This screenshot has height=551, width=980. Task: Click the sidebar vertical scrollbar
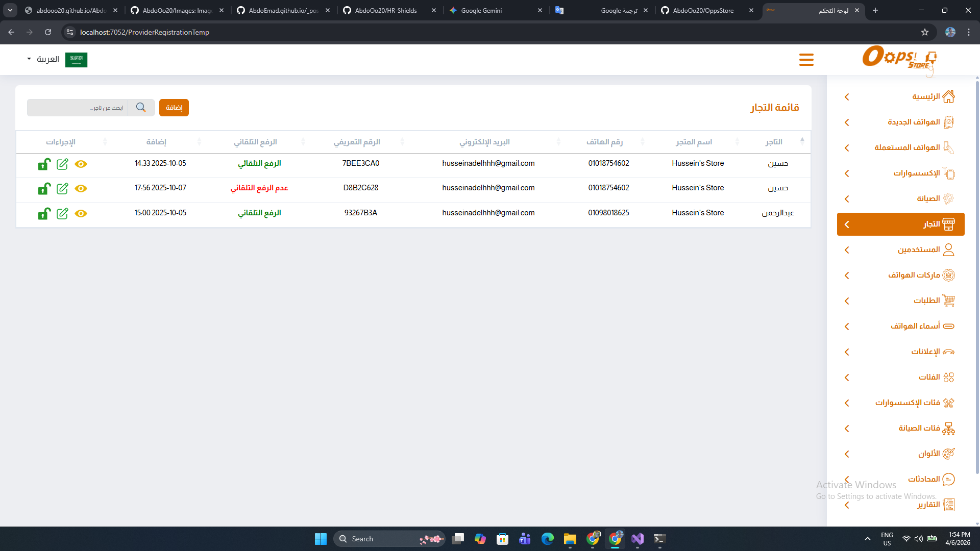pyautogui.click(x=977, y=275)
